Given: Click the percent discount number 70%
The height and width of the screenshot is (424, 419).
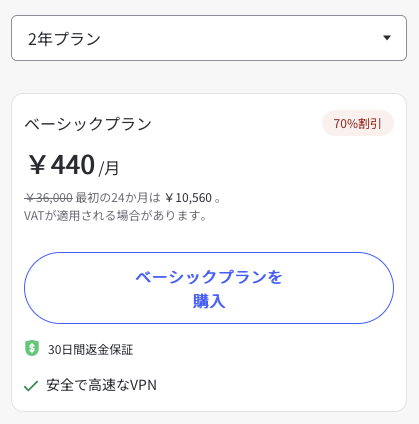Looking at the screenshot, I should point(345,124).
